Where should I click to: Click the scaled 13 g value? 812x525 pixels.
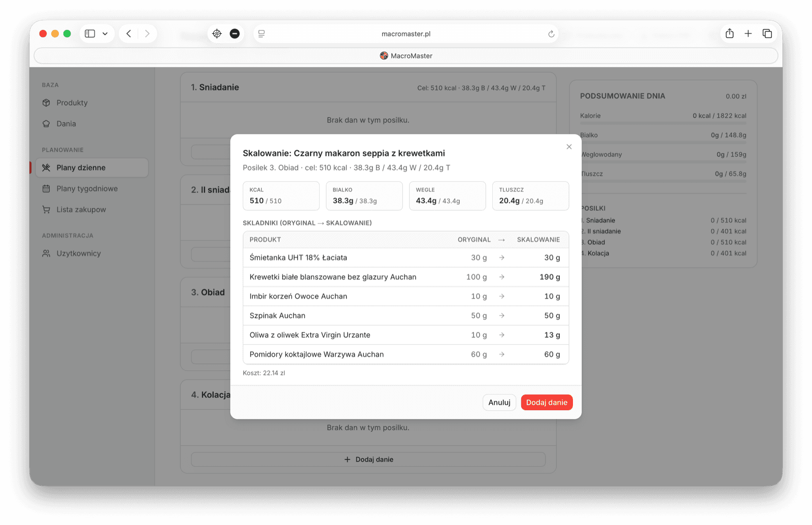pyautogui.click(x=552, y=335)
